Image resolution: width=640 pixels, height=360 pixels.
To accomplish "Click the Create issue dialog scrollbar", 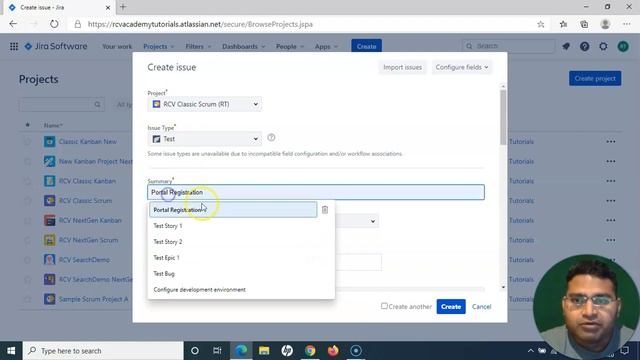I will coord(503,118).
